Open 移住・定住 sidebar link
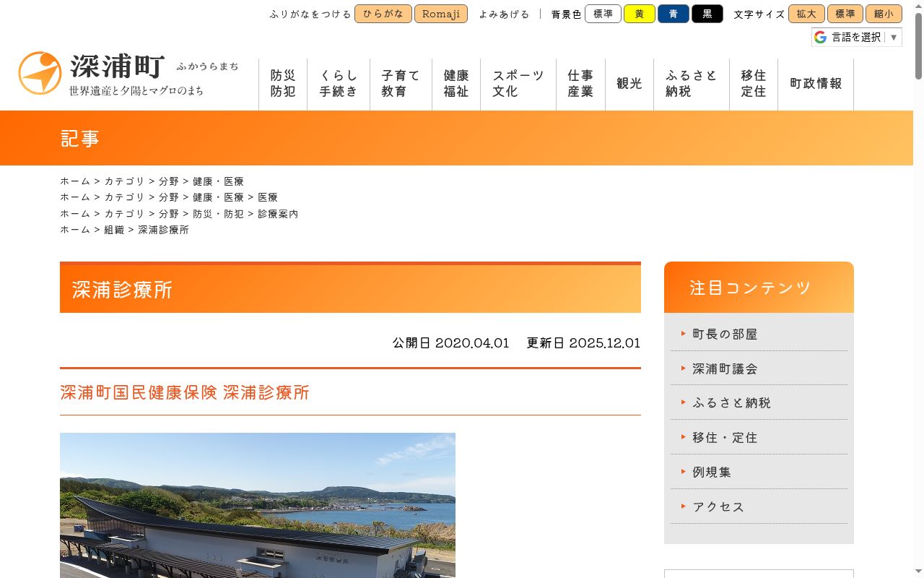924x578 pixels. click(x=725, y=438)
